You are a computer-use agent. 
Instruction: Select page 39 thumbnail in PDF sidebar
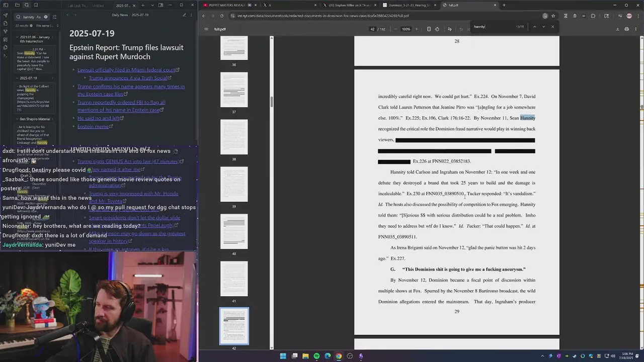[x=234, y=184]
